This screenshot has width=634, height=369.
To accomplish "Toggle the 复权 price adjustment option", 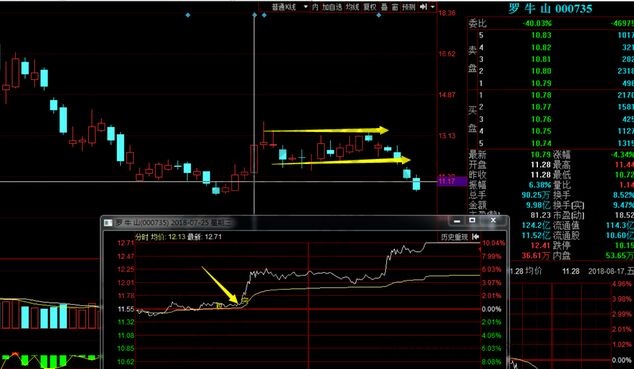I will tap(370, 7).
